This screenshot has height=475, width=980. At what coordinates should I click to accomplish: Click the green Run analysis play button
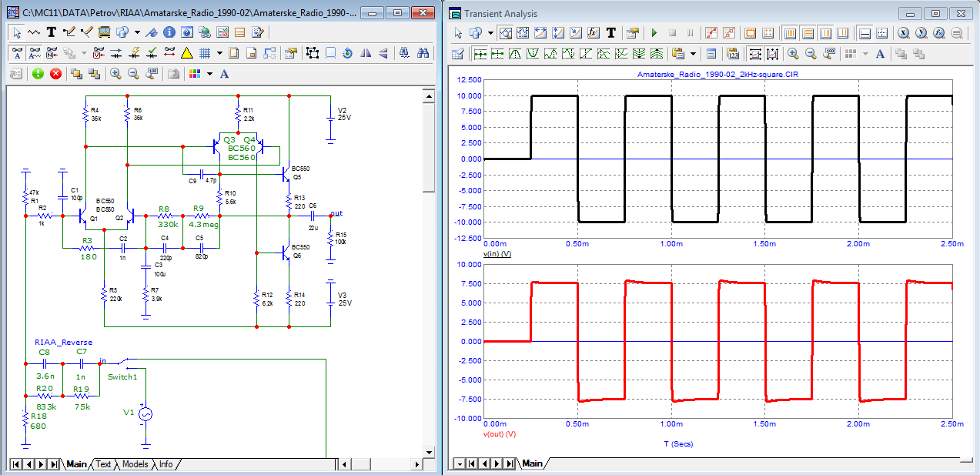point(654,33)
